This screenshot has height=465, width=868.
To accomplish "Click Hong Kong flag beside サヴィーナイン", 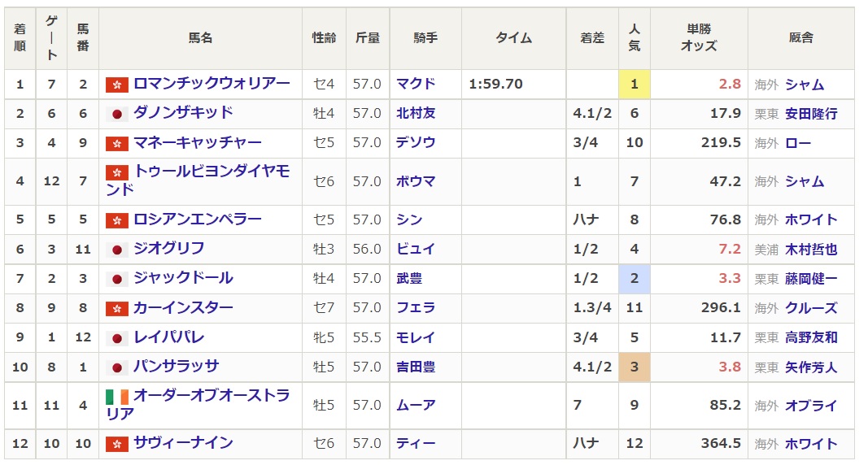I will pyautogui.click(x=117, y=444).
